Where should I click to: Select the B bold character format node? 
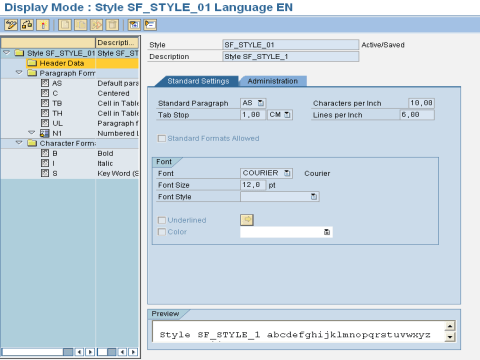pos(55,153)
